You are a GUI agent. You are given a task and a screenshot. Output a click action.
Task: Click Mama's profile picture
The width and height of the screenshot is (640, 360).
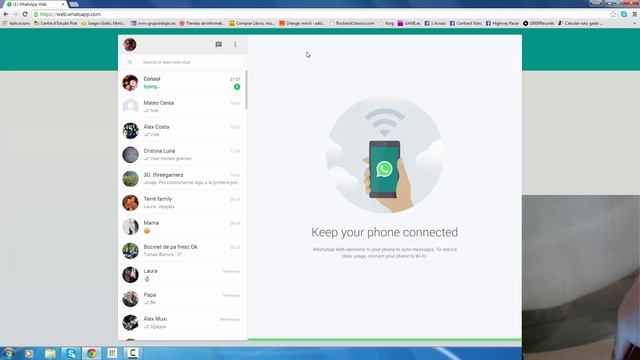[x=130, y=227]
